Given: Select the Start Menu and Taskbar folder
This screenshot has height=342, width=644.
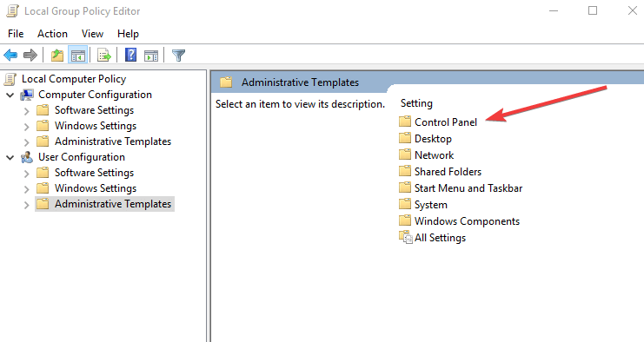Looking at the screenshot, I should coord(461,187).
